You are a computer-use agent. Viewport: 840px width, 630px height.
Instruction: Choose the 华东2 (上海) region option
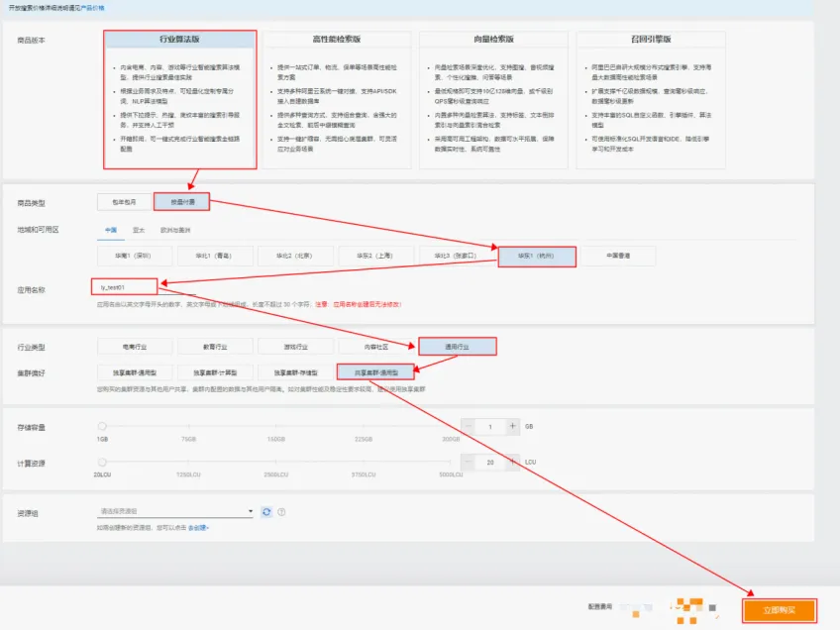[375, 257]
